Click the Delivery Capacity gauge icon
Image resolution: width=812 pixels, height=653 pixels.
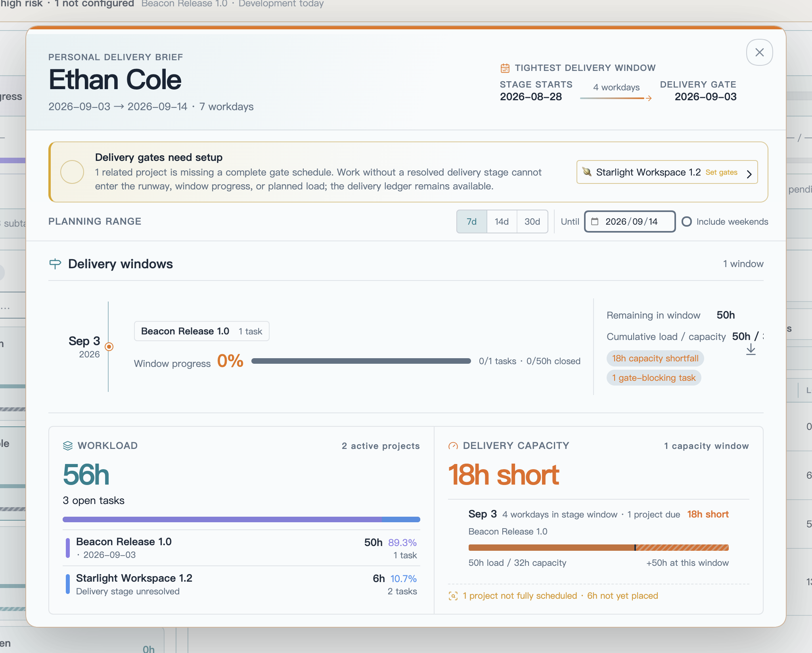[x=453, y=446]
